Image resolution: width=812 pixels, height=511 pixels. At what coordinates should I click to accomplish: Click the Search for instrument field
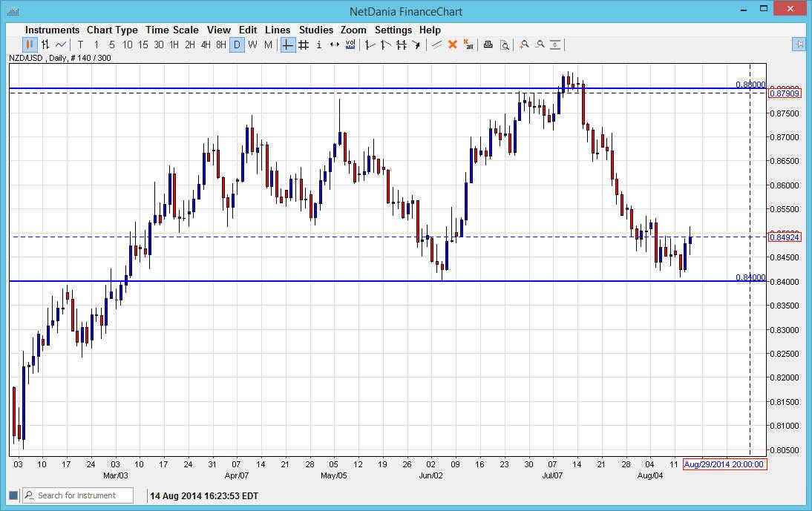point(78,495)
